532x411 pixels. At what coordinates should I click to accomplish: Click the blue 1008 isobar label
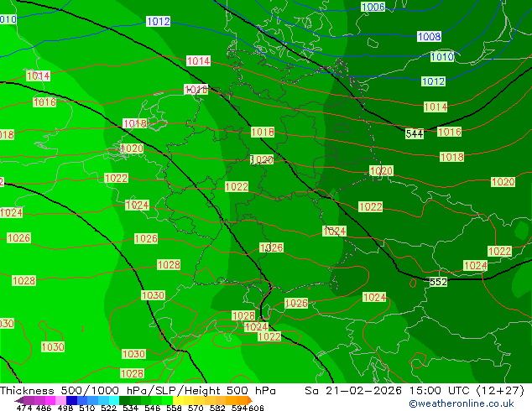429,36
